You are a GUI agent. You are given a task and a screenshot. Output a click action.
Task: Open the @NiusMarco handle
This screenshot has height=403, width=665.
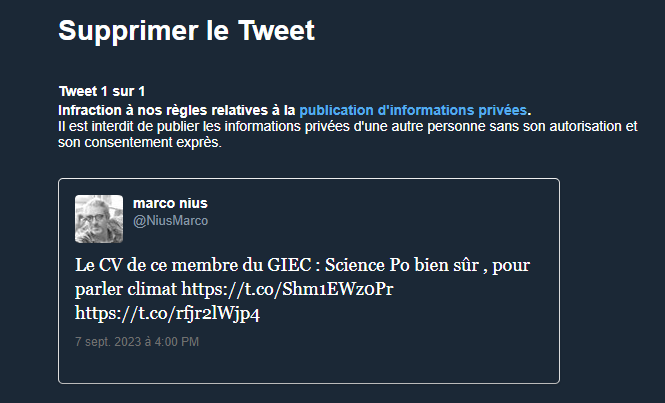[170, 220]
